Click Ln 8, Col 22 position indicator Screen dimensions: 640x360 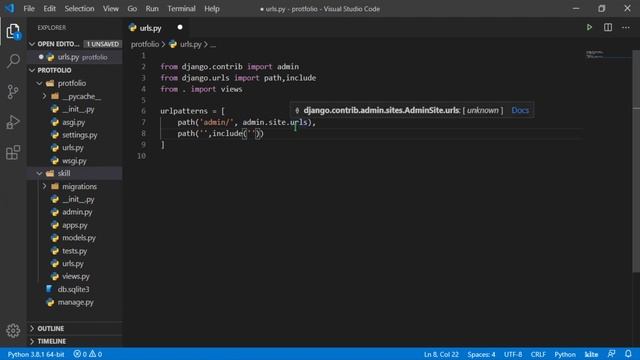[x=441, y=354]
